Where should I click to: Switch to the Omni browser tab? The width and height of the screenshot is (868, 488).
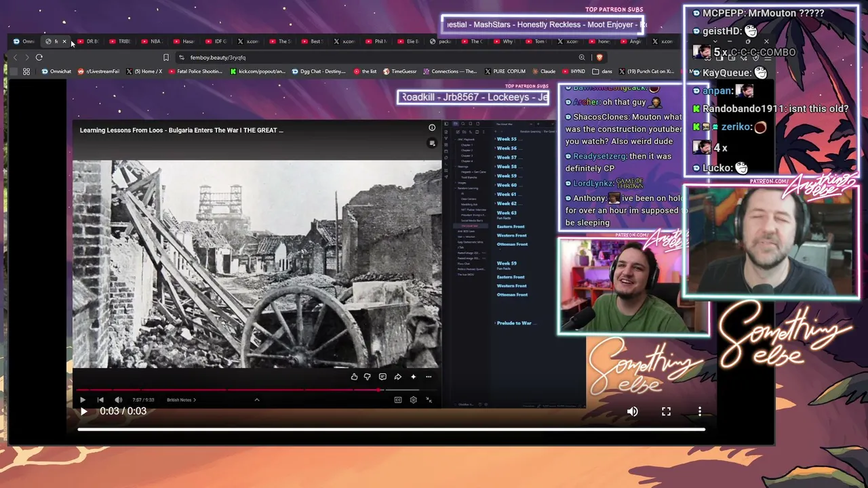(x=24, y=41)
